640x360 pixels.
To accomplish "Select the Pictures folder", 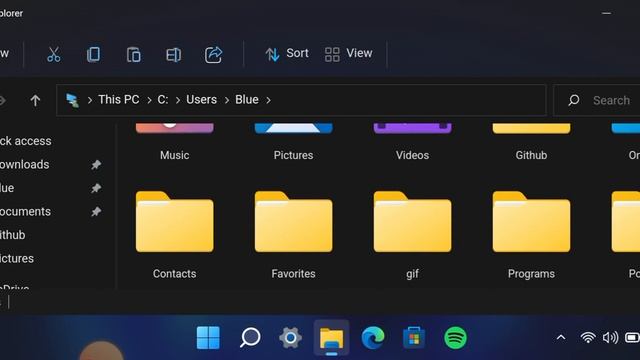I will tap(293, 142).
